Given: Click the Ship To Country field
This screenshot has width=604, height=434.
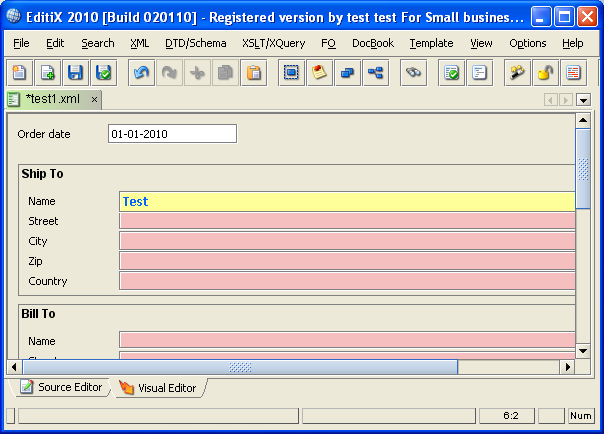Looking at the screenshot, I should pyautogui.click(x=346, y=281).
